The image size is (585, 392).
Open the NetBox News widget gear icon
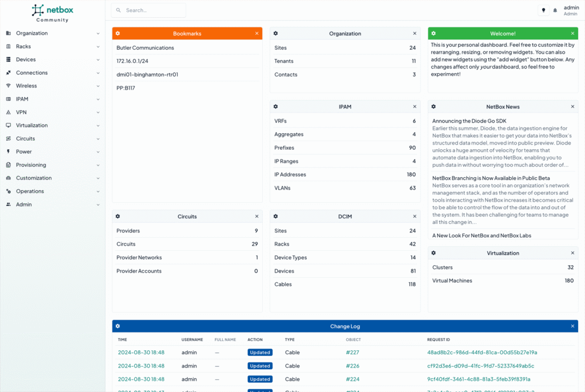coord(433,106)
